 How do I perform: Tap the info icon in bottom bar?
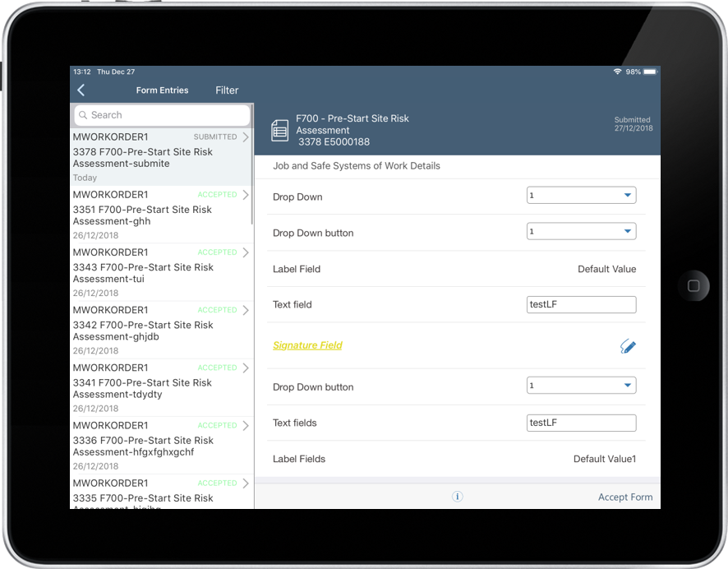coord(458,497)
